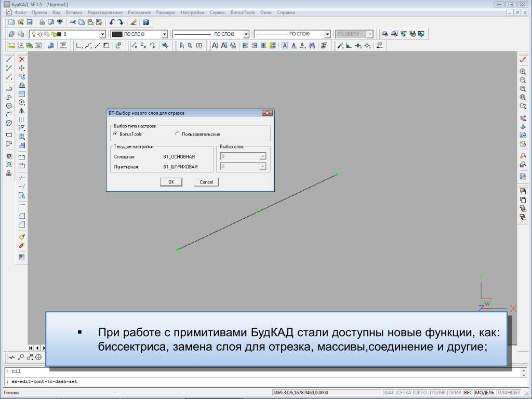Click the Zoom in magnifier icon
The width and height of the screenshot is (532, 399).
[x=523, y=72]
